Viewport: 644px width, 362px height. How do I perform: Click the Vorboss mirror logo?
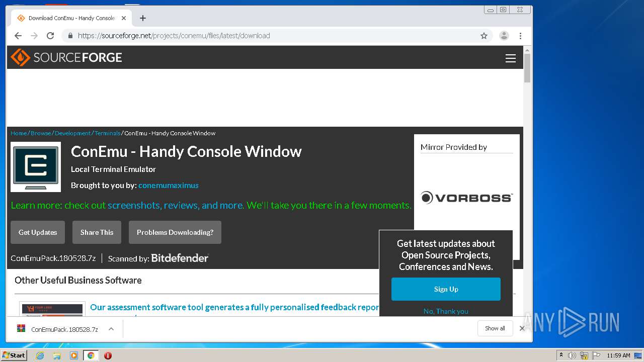click(x=467, y=198)
